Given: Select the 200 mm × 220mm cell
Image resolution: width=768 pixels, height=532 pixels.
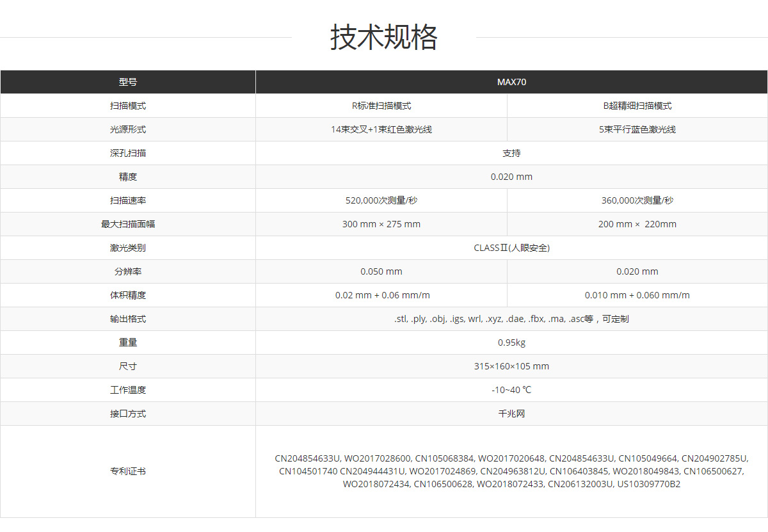Looking at the screenshot, I should 637,224.
